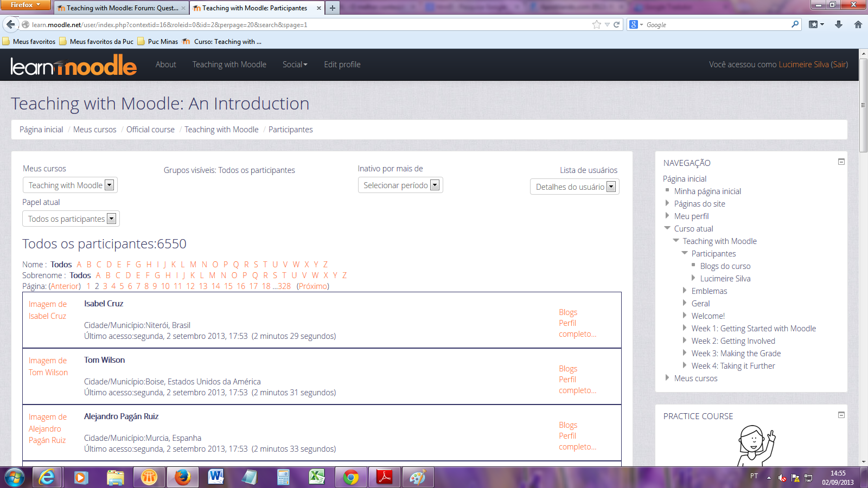Go to Anterior page link
Viewport: 868px width, 488px height.
tap(65, 286)
